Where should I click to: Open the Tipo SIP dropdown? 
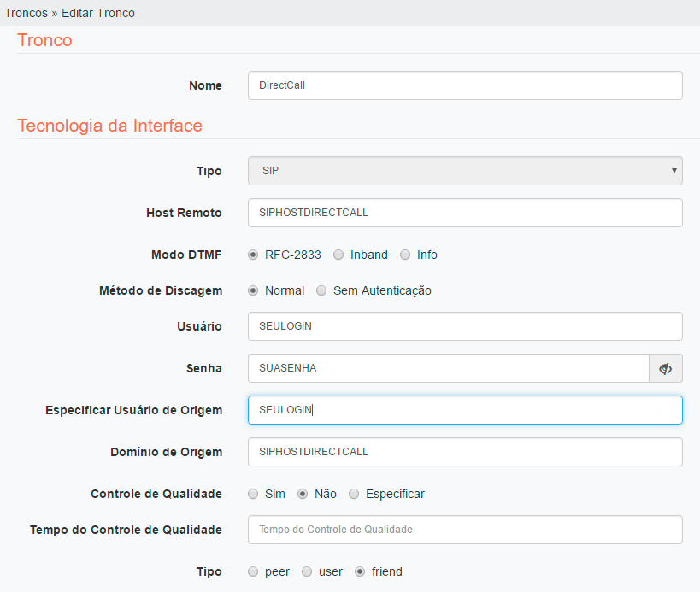[x=465, y=171]
